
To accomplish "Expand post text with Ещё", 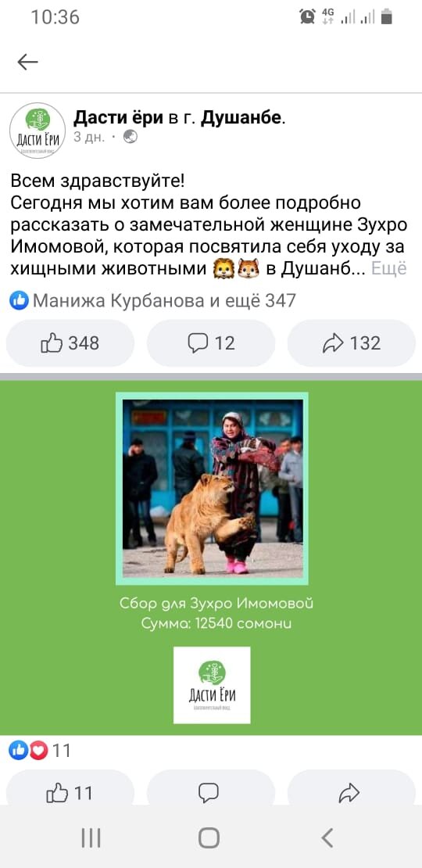I will [389, 268].
